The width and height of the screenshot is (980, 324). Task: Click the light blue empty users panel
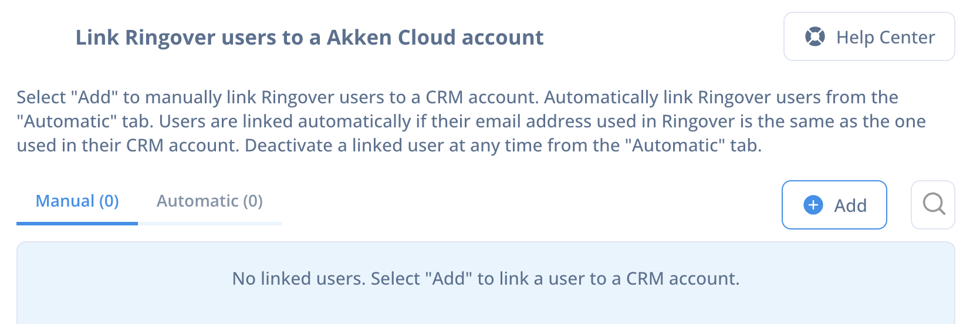coord(486,283)
